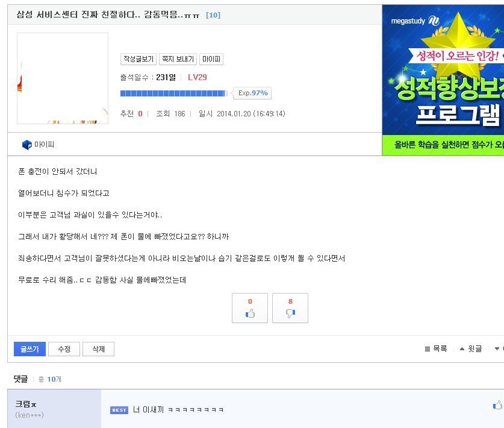Click the down arrow for next post
Screen dimensions: 504x428
[x=497, y=349]
